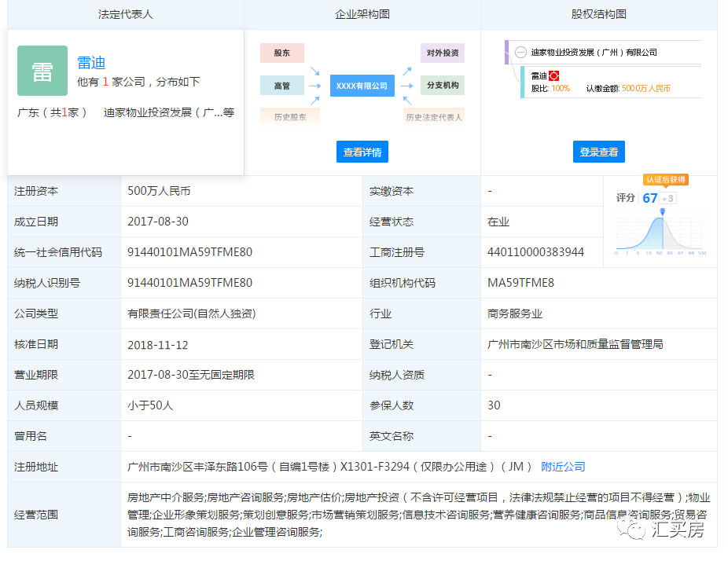The height and width of the screenshot is (561, 728).
Task: Select the 企业架构图 tab header
Action: pos(362,14)
